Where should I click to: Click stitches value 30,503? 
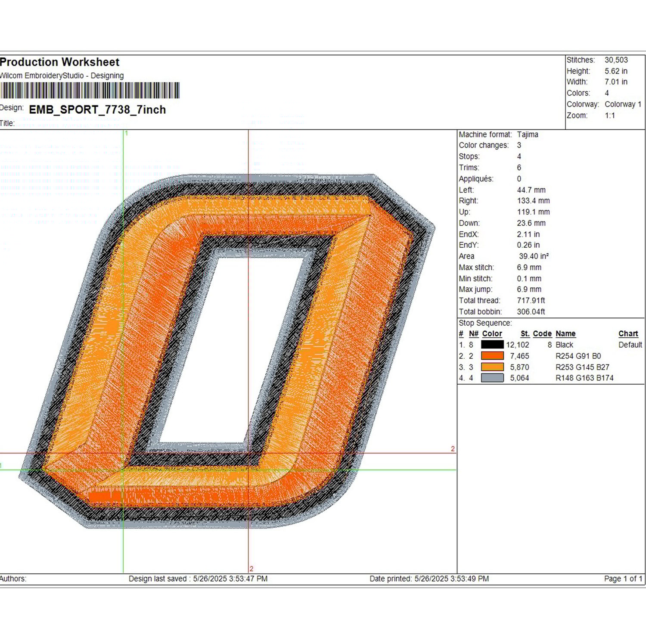click(616, 60)
